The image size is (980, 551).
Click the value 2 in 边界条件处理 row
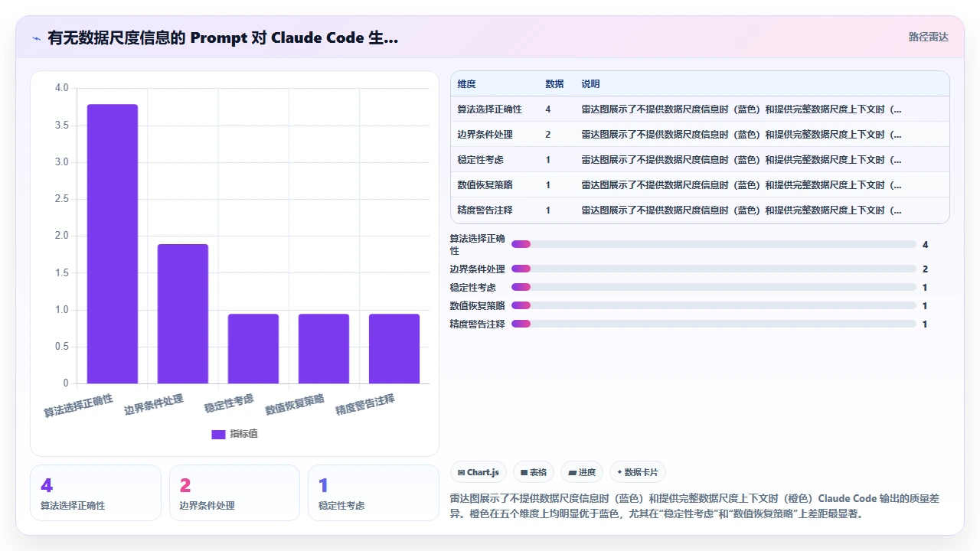click(548, 135)
